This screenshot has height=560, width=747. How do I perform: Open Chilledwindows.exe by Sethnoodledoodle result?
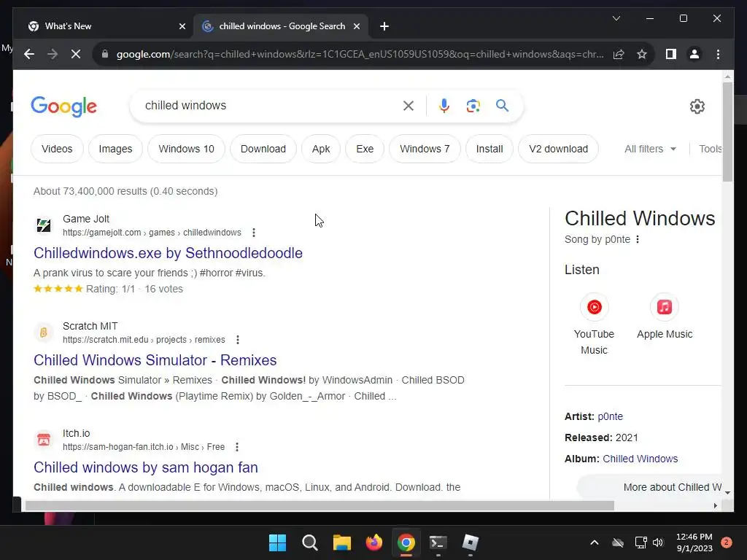point(168,253)
